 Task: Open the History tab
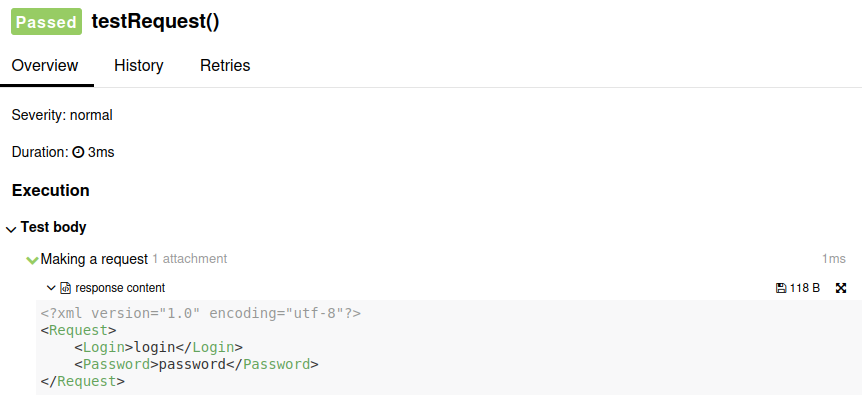click(x=138, y=66)
